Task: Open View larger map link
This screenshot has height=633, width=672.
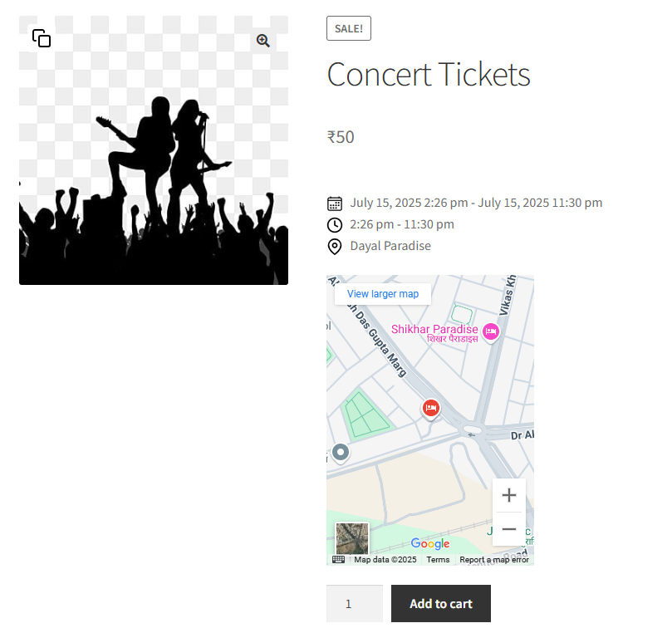Action: [x=383, y=294]
